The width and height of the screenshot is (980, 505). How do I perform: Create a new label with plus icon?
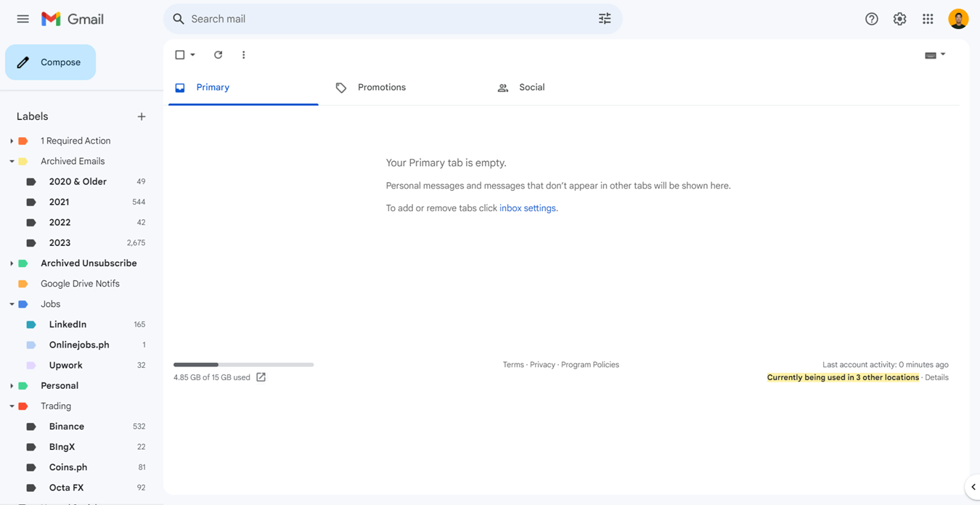click(142, 117)
